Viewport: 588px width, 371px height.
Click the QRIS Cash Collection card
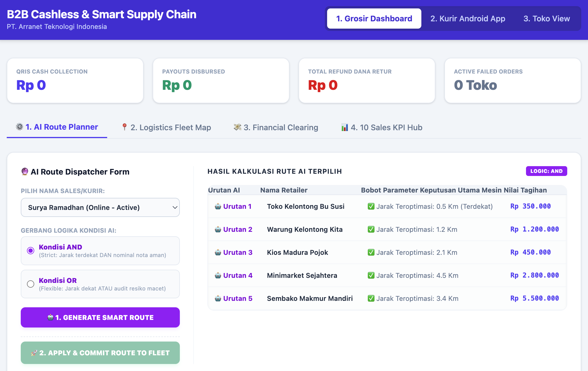point(75,81)
